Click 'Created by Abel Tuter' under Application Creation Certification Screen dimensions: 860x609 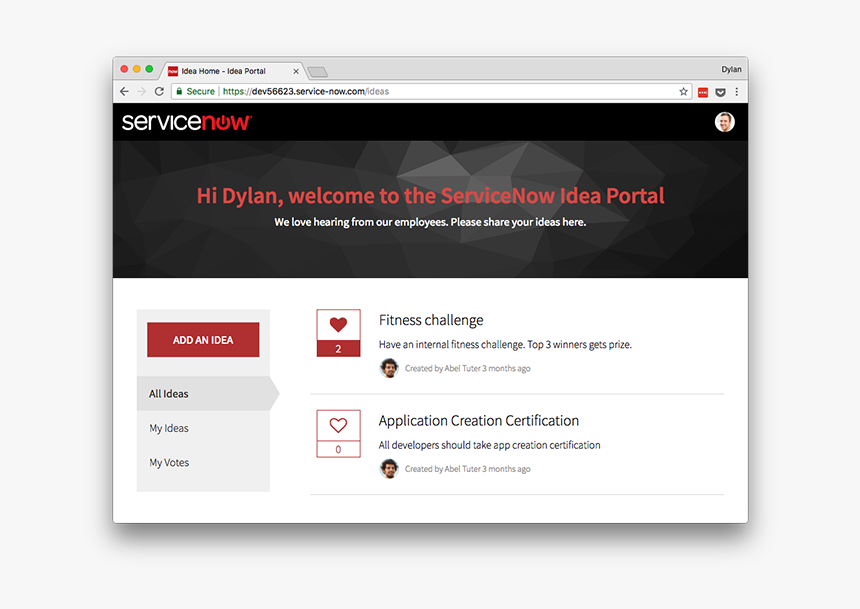point(467,469)
